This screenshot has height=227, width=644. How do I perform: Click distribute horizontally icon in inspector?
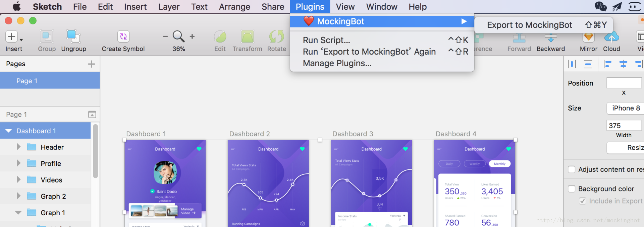572,64
